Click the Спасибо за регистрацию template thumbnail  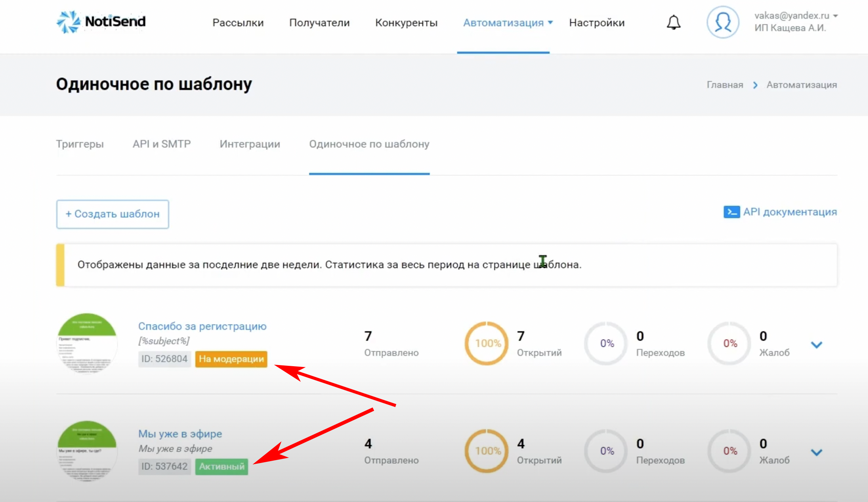(87, 343)
